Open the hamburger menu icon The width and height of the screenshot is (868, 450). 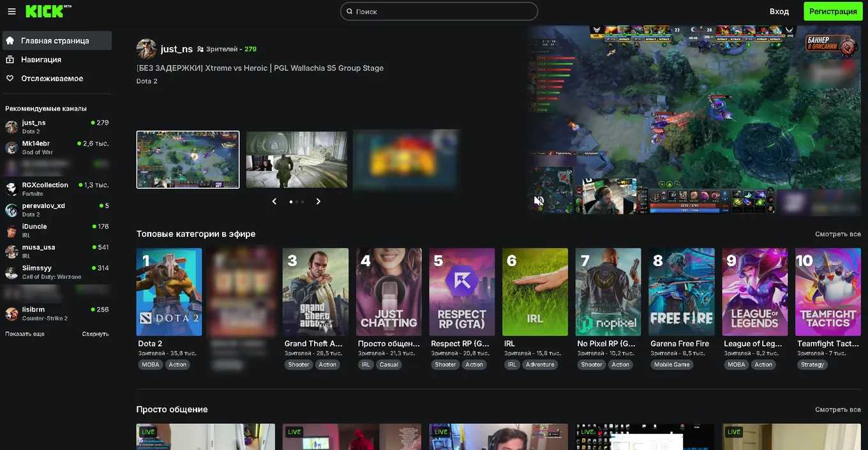[11, 11]
